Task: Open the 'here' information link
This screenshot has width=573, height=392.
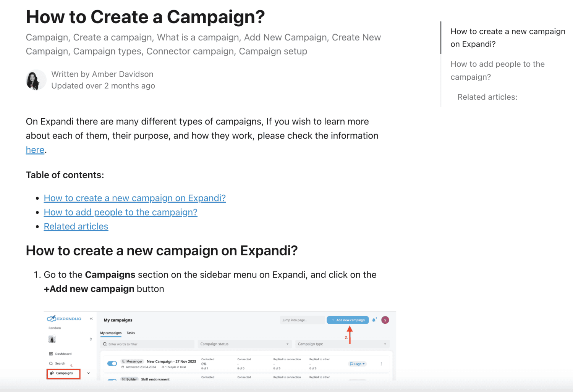Action: [x=35, y=150]
